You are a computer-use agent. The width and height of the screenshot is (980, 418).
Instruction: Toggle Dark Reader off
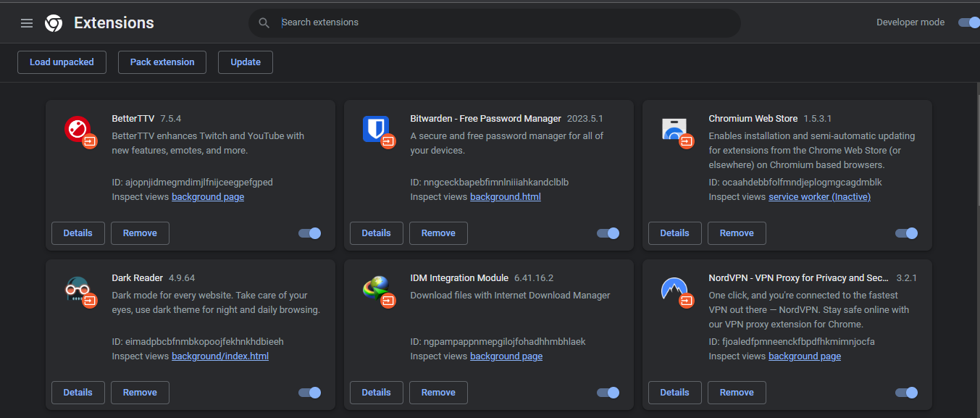pos(309,392)
